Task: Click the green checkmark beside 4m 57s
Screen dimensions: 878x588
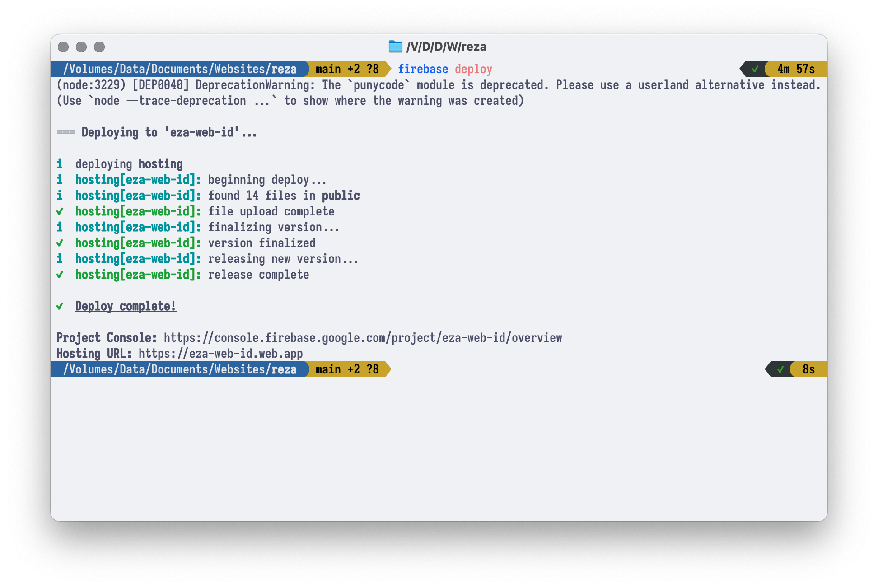Action: pyautogui.click(x=755, y=69)
